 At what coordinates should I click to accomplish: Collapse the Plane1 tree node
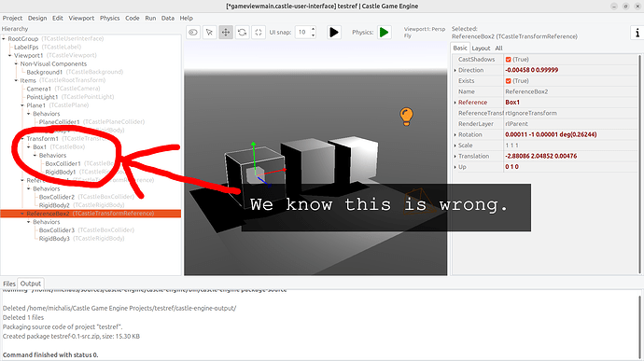[x=22, y=105]
